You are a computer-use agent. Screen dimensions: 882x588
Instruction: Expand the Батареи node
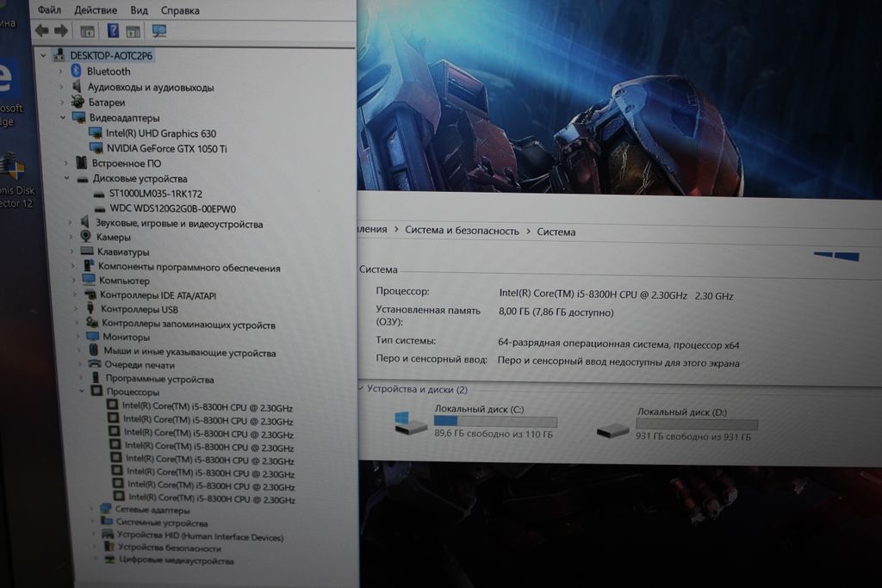(62, 102)
